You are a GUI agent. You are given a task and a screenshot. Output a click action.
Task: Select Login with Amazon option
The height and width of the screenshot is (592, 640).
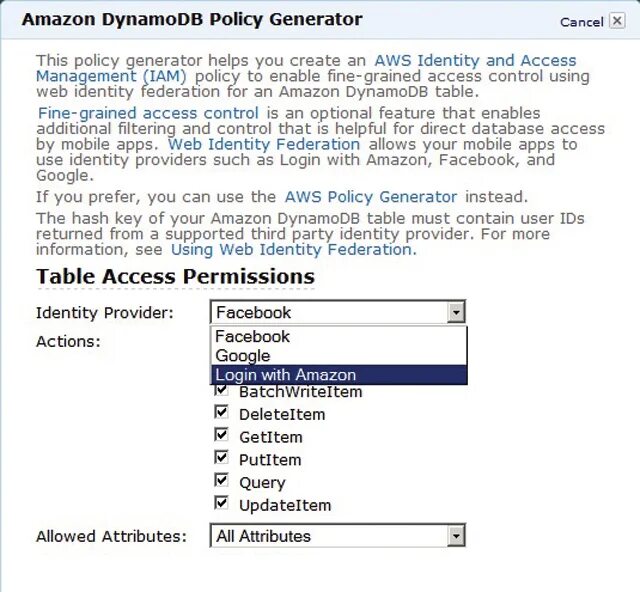coord(286,375)
